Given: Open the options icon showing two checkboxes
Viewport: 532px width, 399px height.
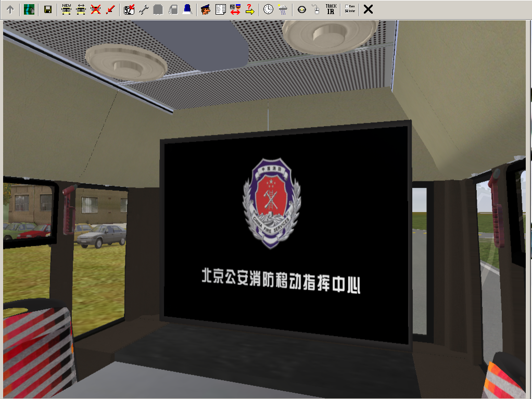Looking at the screenshot, I should [350, 9].
